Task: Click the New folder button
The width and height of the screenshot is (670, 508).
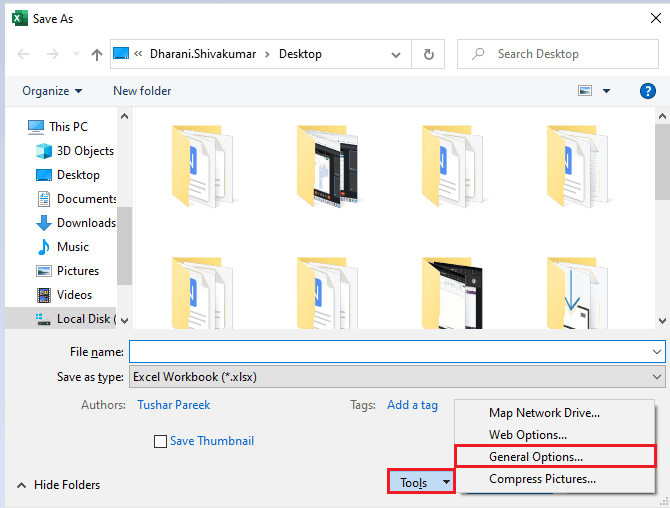Action: 142,91
